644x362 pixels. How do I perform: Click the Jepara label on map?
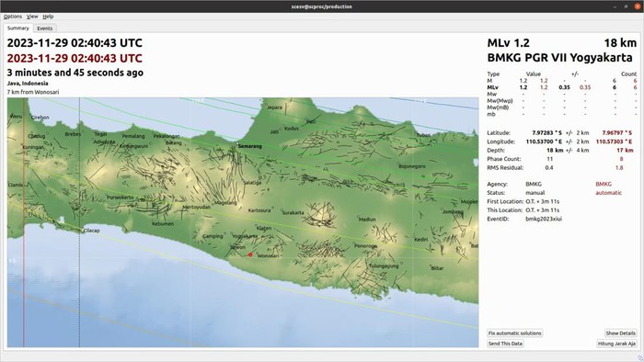(x=274, y=107)
